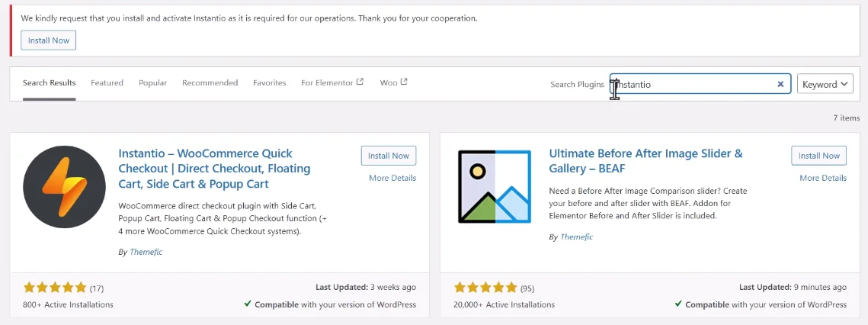Expand the Keyword search type dropdown

click(825, 84)
